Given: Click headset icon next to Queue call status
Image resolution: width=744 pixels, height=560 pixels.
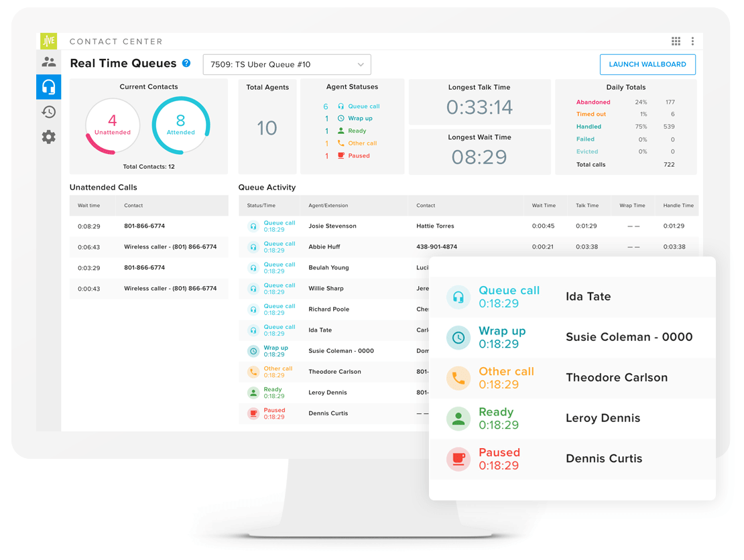Looking at the screenshot, I should click(340, 107).
